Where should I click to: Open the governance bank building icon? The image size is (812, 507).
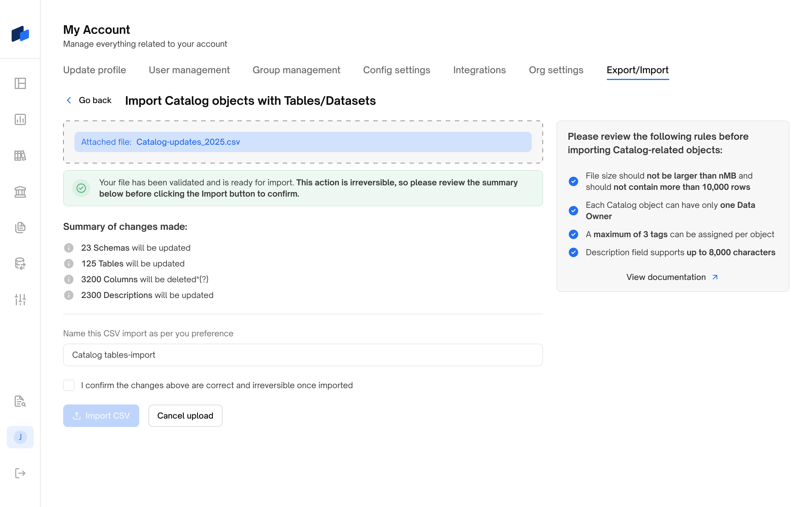[x=20, y=192]
